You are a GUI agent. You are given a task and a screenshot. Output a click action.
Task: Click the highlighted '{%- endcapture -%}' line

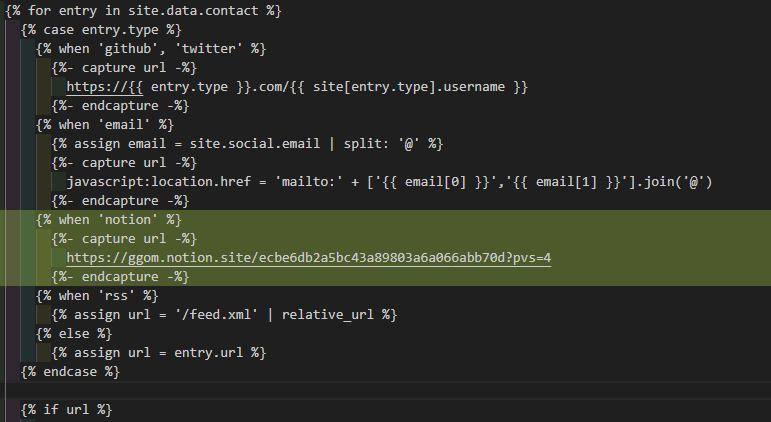[x=120, y=277]
